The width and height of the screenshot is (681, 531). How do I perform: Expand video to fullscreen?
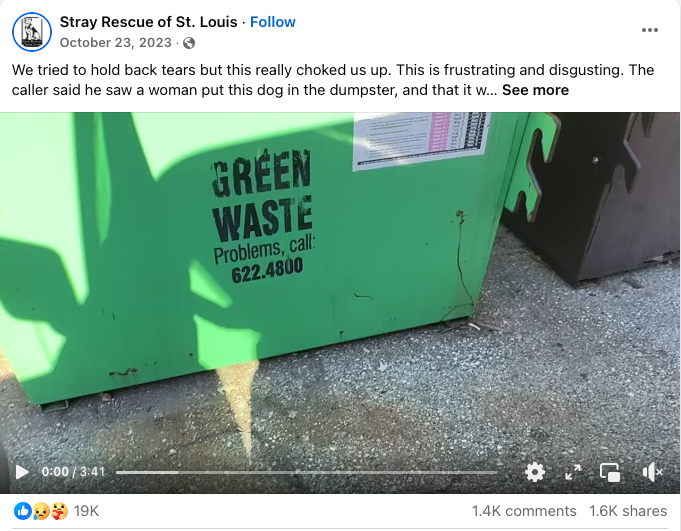[x=573, y=472]
